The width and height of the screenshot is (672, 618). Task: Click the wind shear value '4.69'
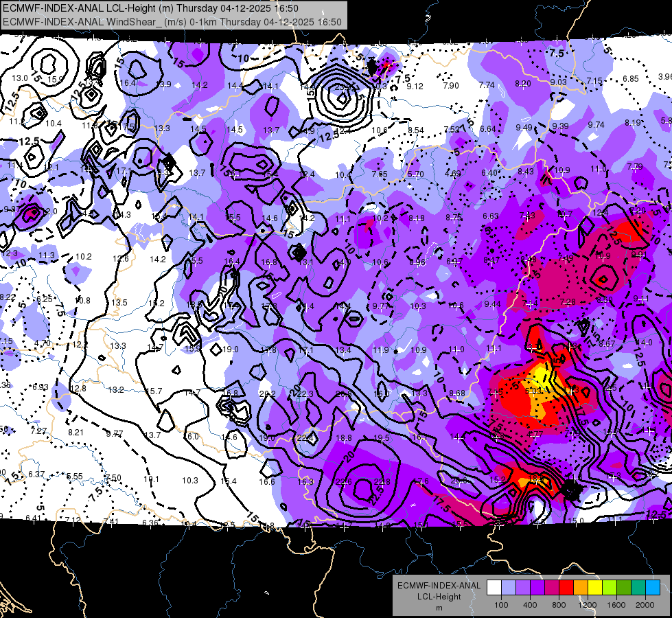point(453,174)
